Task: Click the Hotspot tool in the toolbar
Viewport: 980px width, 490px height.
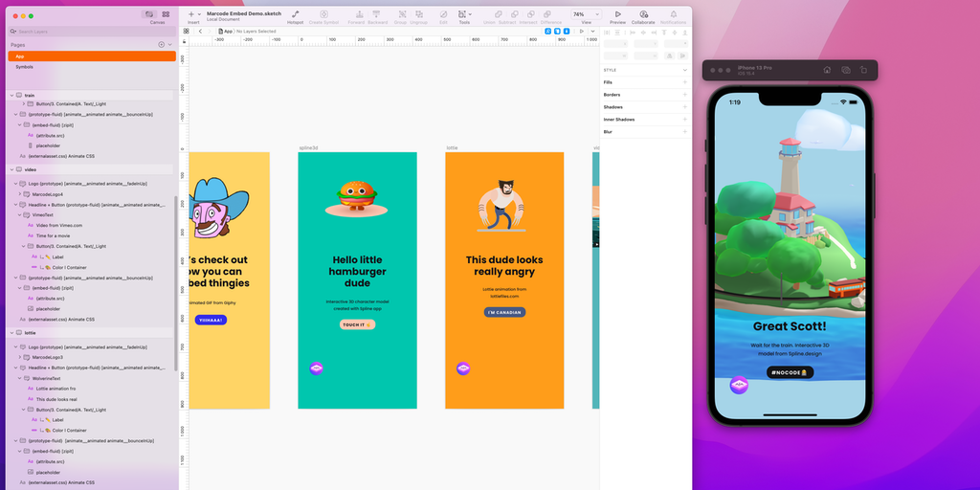Action: click(295, 14)
